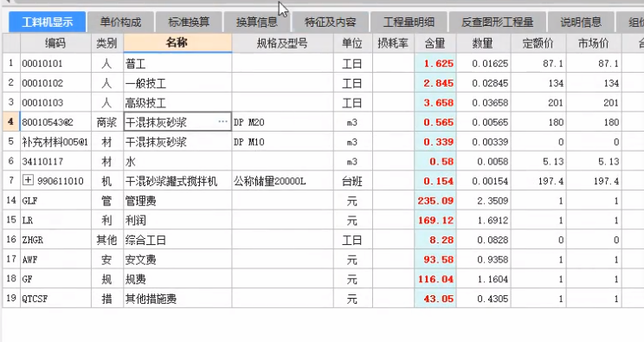
Task: Edit 含量 value 0.565
Action: pos(435,122)
